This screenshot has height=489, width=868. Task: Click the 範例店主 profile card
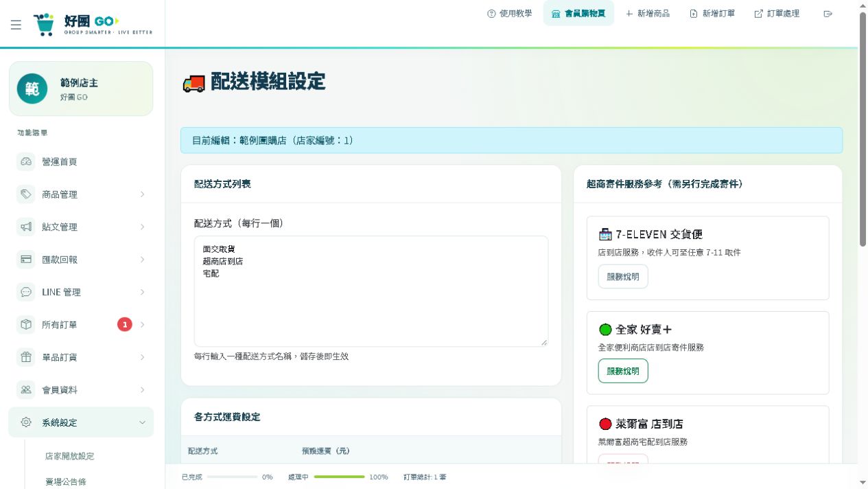coord(81,89)
